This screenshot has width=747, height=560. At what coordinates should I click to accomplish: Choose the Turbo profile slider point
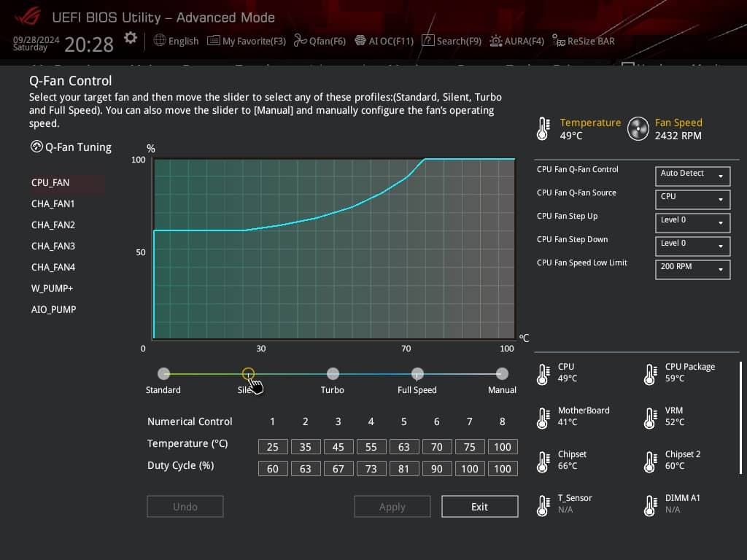point(333,374)
